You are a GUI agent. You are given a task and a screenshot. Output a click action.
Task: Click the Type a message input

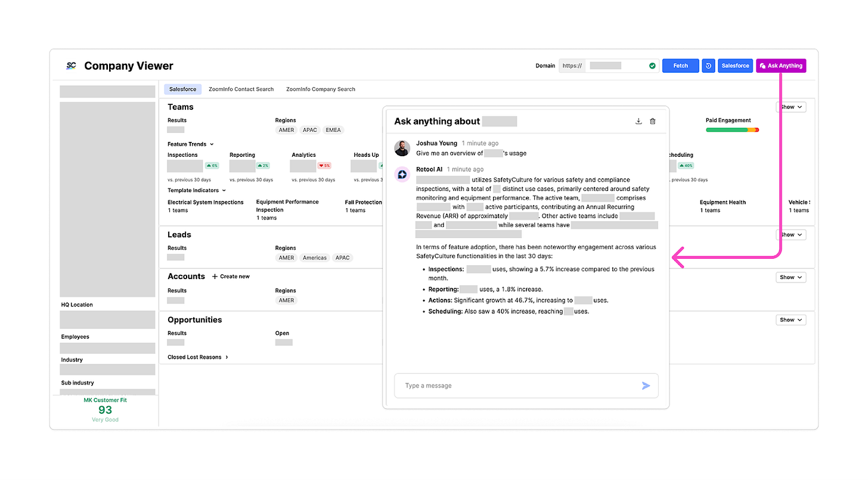526,386
